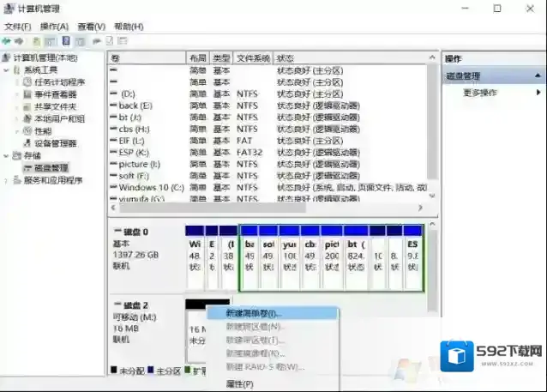Collapse the 存储 tree node
Viewport: 547px width, 392px height.
point(7,156)
